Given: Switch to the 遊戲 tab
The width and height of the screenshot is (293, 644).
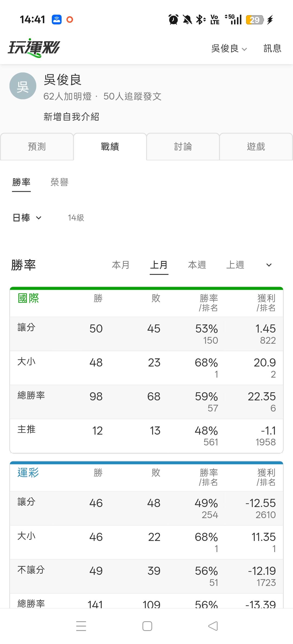Looking at the screenshot, I should point(256,146).
